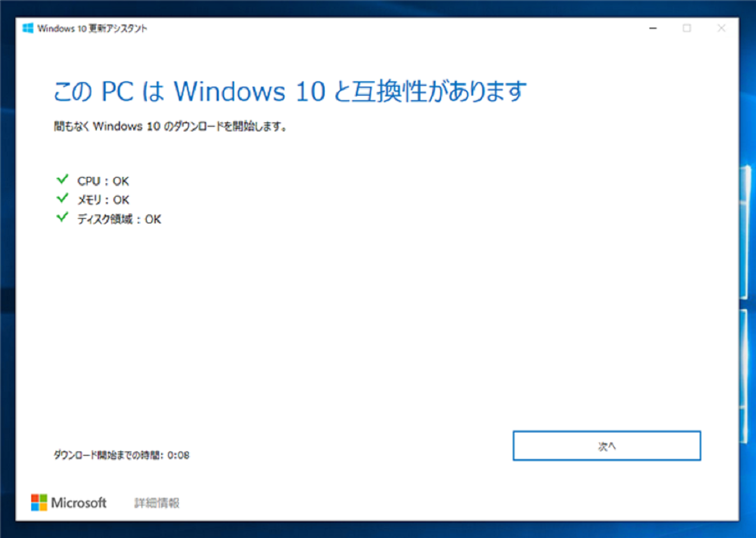756x538 pixels.
Task: Click the Microsoft logo in footer
Action: pos(39,502)
